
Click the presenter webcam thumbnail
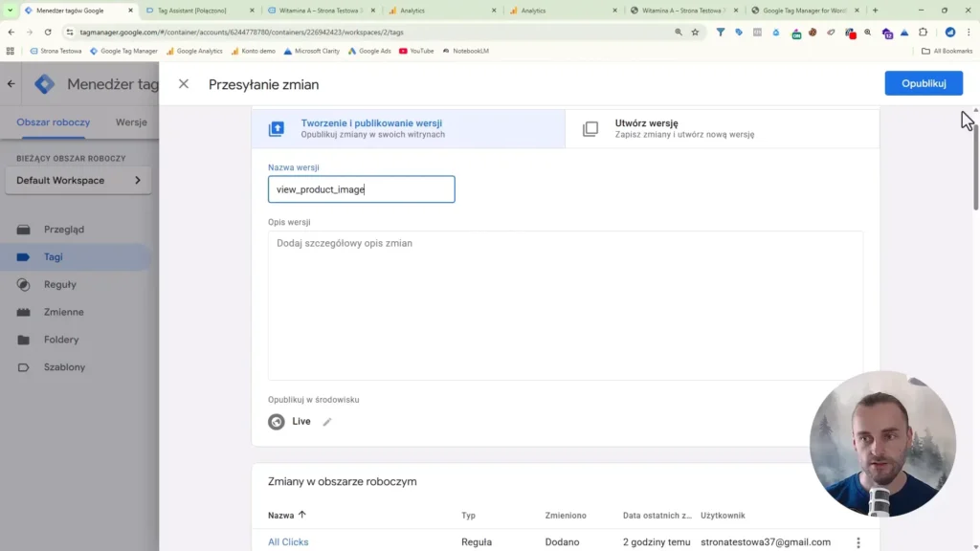coord(882,444)
